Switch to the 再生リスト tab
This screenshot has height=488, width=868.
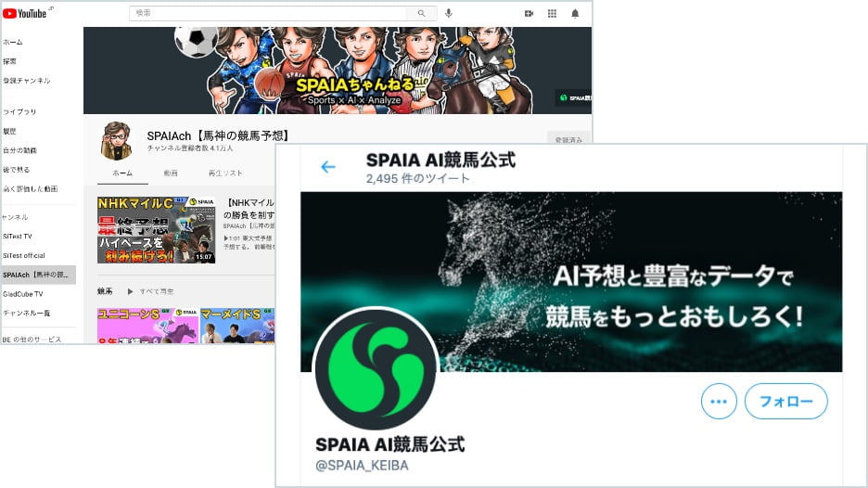click(x=225, y=173)
